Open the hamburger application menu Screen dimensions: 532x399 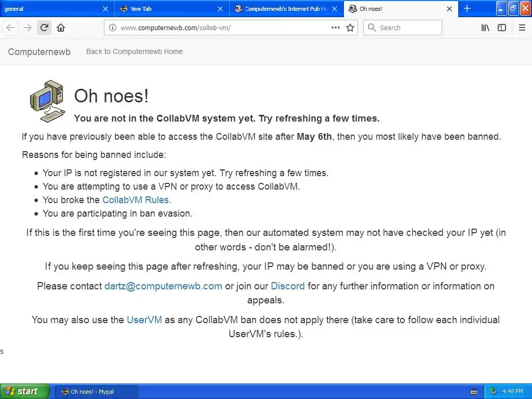pos(522,28)
